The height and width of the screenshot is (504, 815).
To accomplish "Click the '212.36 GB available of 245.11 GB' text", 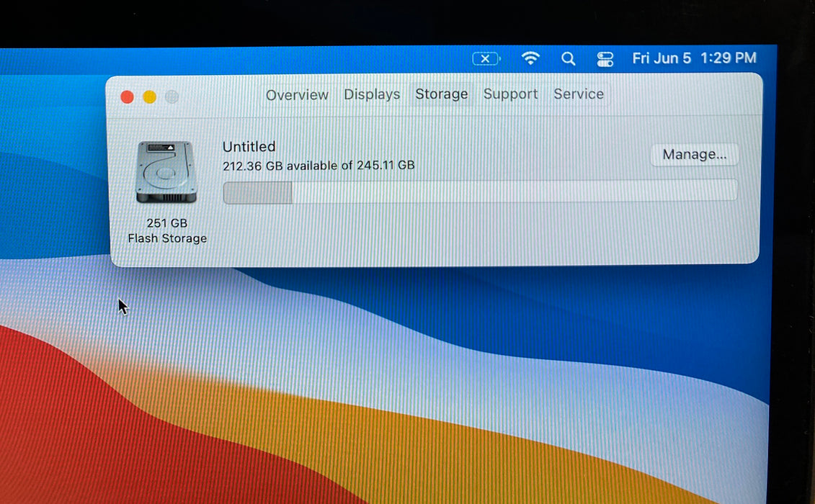I will tap(319, 166).
